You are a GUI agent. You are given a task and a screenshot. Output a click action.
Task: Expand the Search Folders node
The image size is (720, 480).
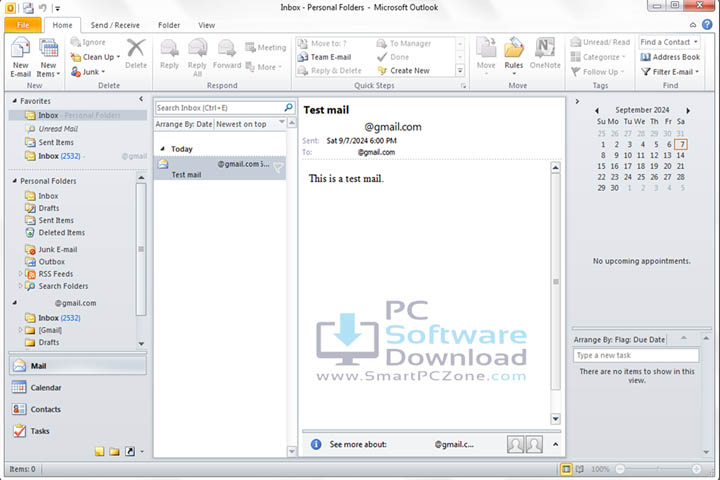(x=20, y=286)
